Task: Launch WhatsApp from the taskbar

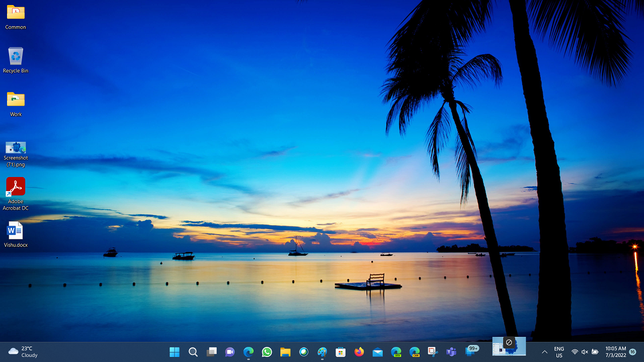Action: 267,352
